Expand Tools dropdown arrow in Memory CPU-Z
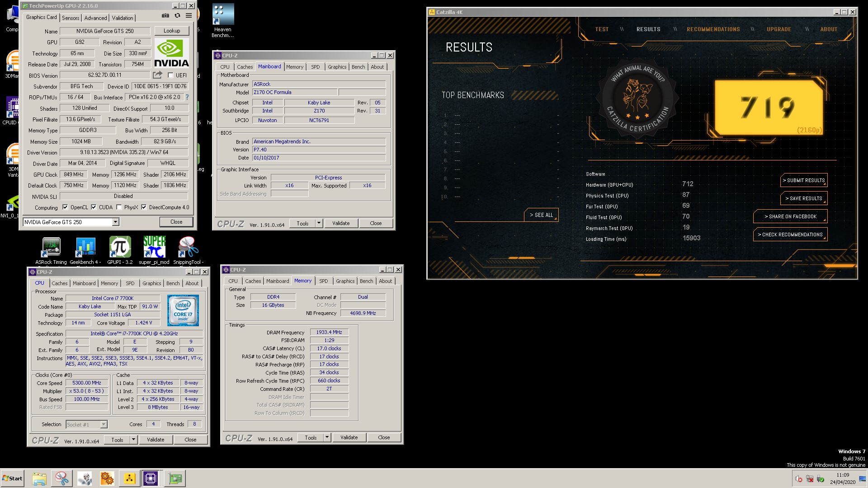868x488 pixels. tap(327, 437)
